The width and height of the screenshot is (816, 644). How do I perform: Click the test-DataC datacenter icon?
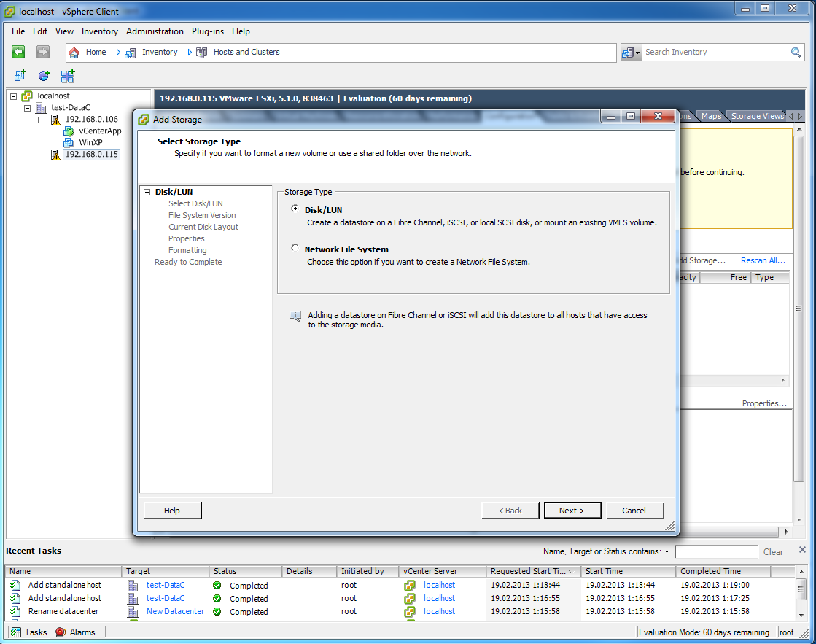tap(41, 108)
